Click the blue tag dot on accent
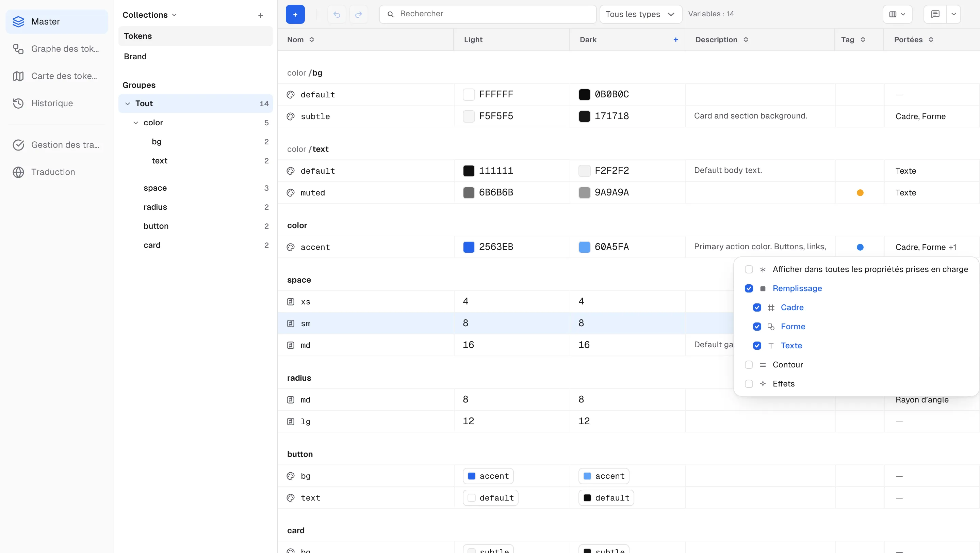Screen dimensions: 980x553 point(860,247)
